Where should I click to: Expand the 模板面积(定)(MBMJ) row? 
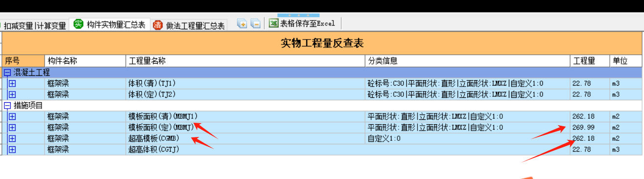click(x=12, y=127)
